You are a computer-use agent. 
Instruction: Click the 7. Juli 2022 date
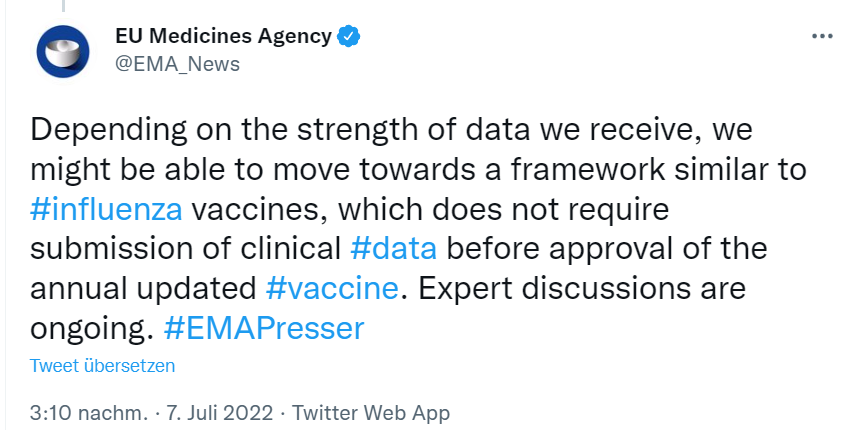(x=220, y=413)
